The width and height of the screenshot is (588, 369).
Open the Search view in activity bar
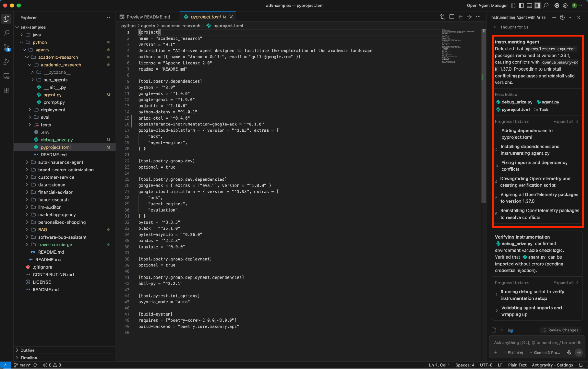coord(6,33)
